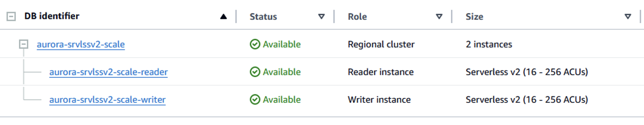
Task: Sort ascending by DB identifier arrow
Action: tap(223, 16)
